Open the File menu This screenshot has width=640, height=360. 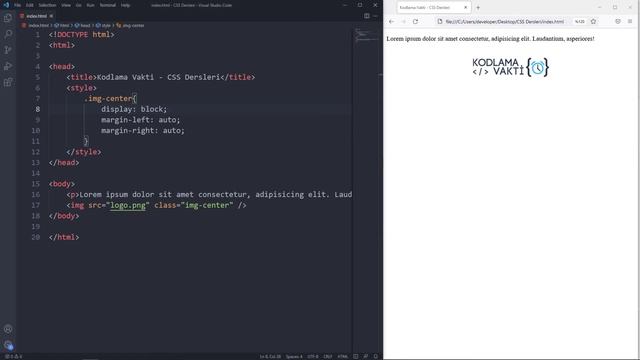18,5
